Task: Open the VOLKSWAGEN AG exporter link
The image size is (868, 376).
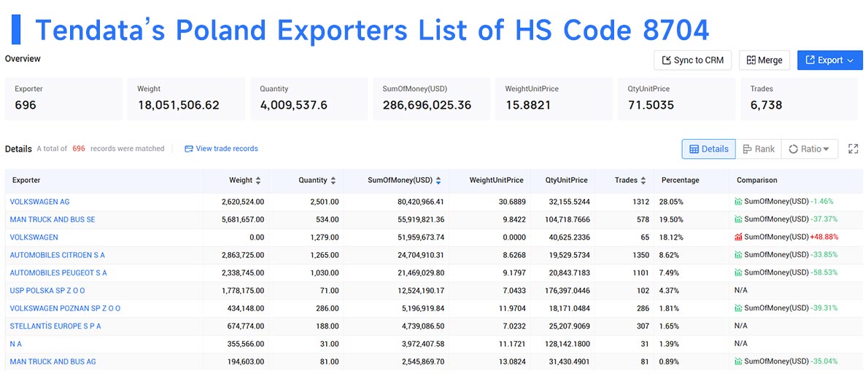Action: click(x=40, y=202)
